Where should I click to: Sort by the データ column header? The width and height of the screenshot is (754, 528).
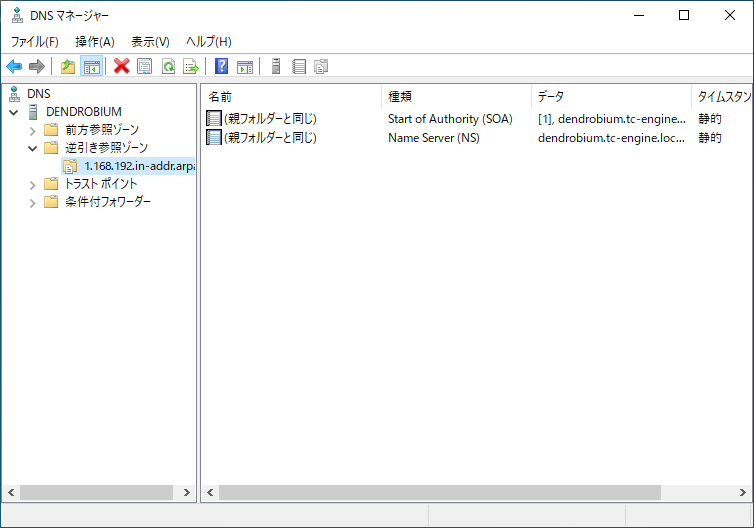point(611,97)
